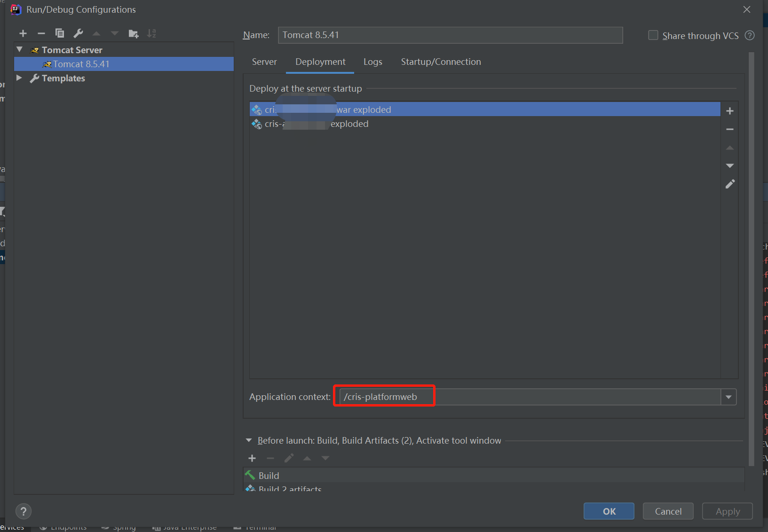
Task: Click the Application context text field
Action: tap(530, 397)
